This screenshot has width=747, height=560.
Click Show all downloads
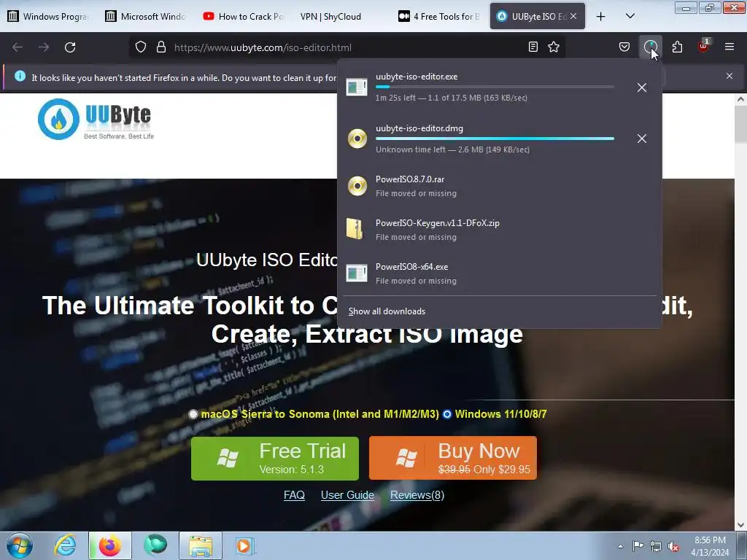point(387,311)
